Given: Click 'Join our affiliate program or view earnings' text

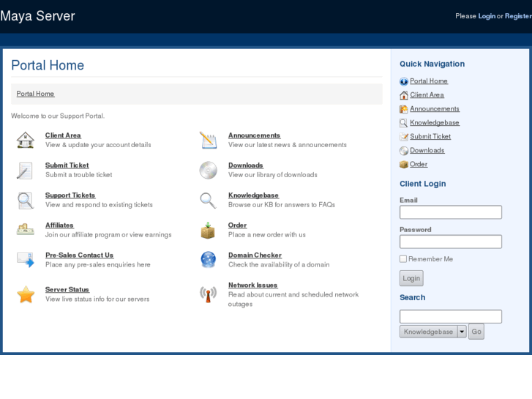Looking at the screenshot, I should click(x=108, y=235).
